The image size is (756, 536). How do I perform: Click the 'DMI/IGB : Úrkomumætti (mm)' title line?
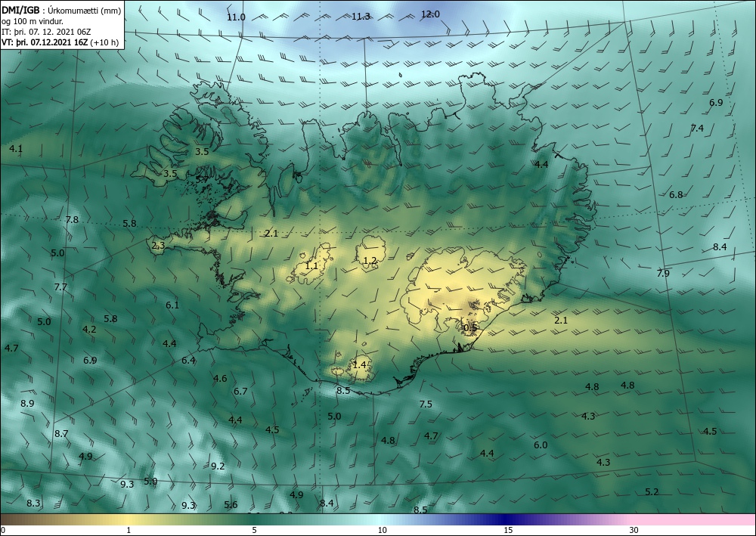62,10
